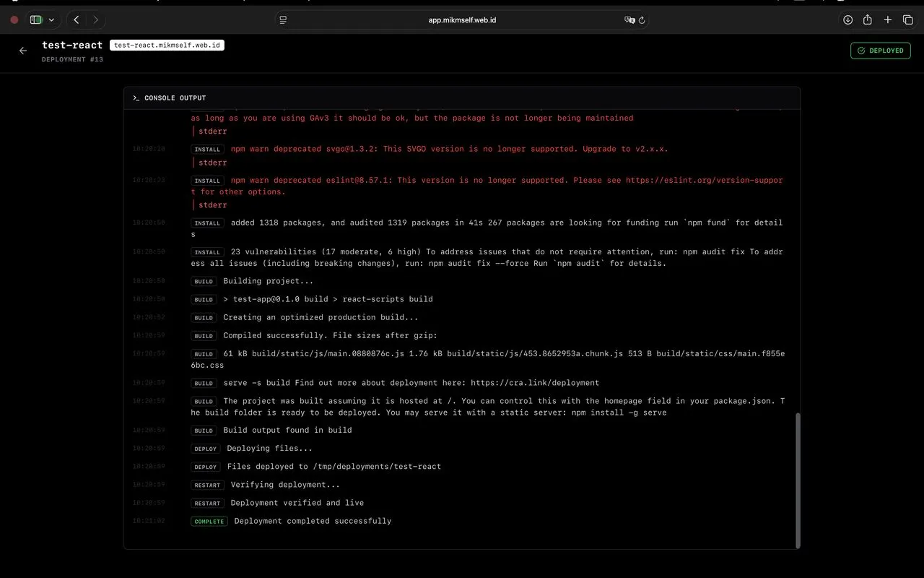Select the DEPLOYMENT #13 subtitle
This screenshot has height=578, width=924.
[72, 59]
